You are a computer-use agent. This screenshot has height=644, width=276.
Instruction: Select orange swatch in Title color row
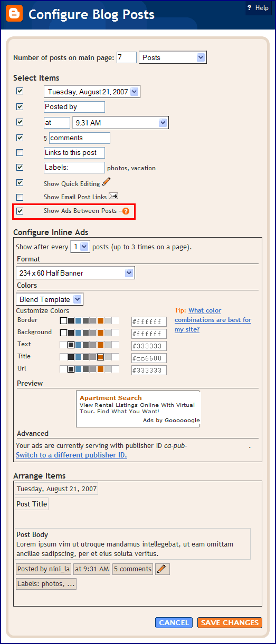(100, 357)
